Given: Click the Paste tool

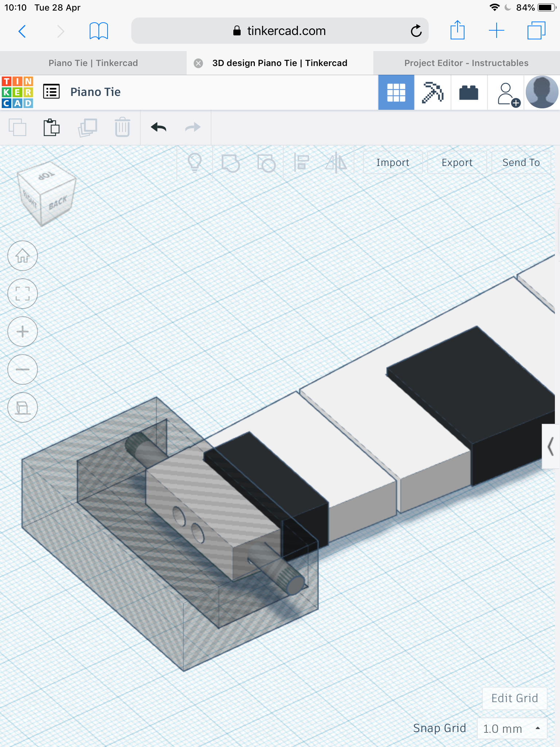Looking at the screenshot, I should tap(51, 127).
